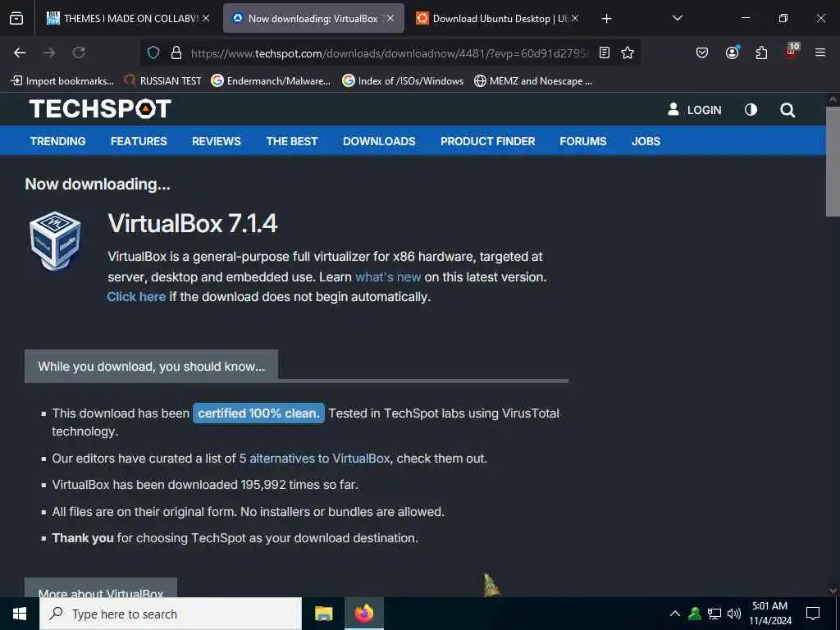
Task: Select 'More about VirtualBox' tab
Action: (x=101, y=587)
